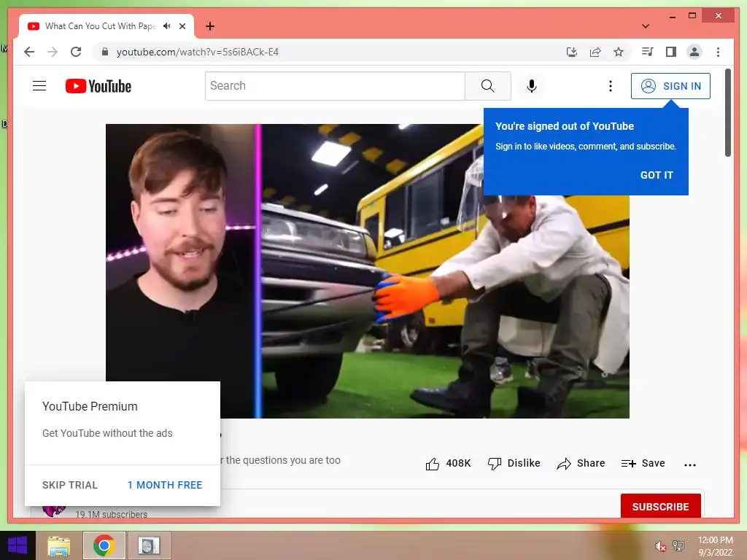The image size is (747, 560).
Task: Open the media controls icon in Chrome toolbar
Action: (x=648, y=52)
